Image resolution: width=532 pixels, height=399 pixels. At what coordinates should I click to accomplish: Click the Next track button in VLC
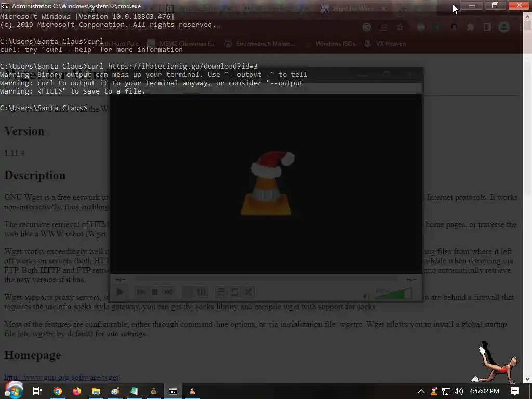168,292
